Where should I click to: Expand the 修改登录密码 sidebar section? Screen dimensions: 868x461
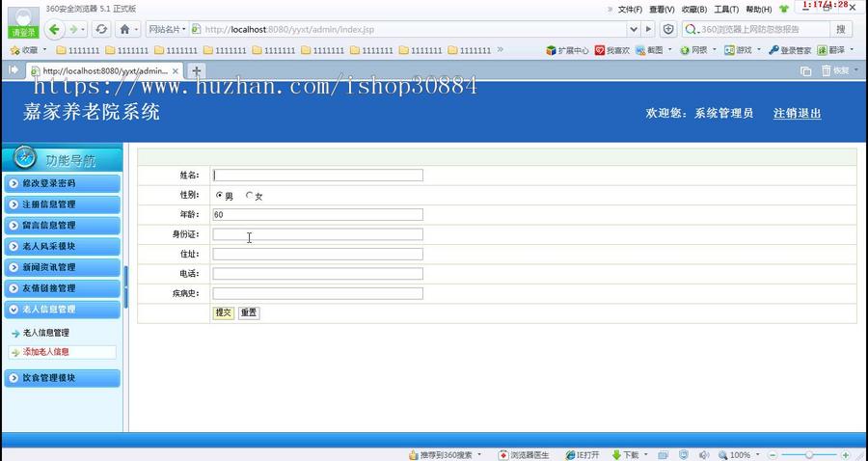[62, 183]
